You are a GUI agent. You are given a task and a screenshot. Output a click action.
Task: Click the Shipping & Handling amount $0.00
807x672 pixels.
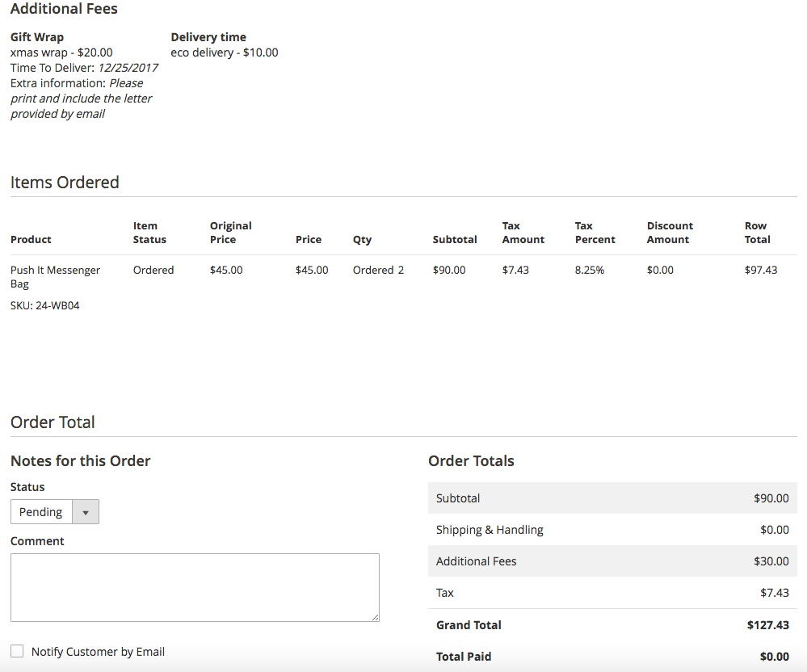(775, 530)
